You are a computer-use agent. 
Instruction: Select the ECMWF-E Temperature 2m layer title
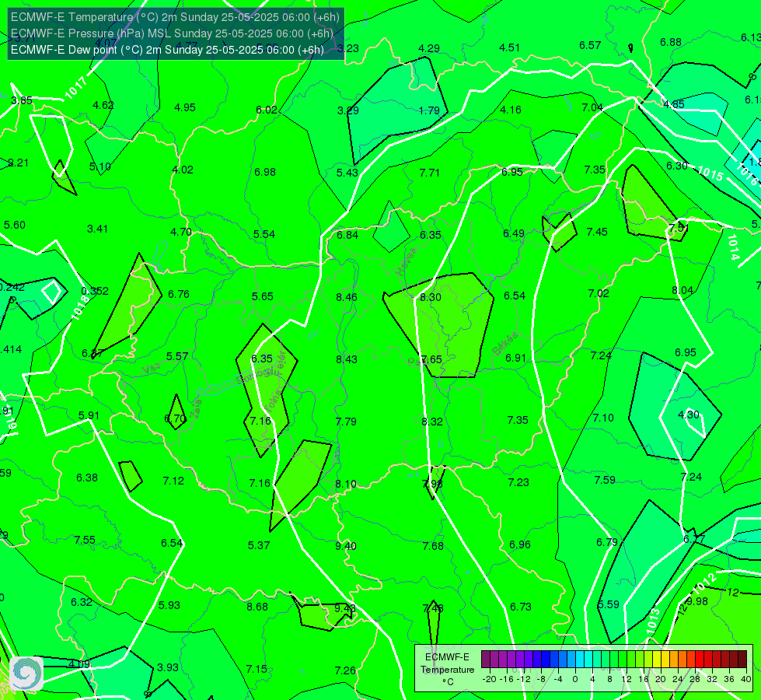[175, 17]
